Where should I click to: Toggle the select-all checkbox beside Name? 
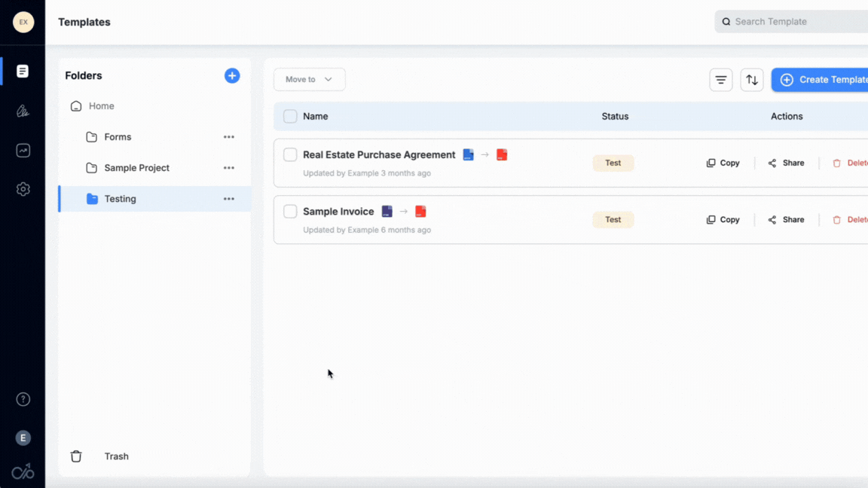point(290,117)
